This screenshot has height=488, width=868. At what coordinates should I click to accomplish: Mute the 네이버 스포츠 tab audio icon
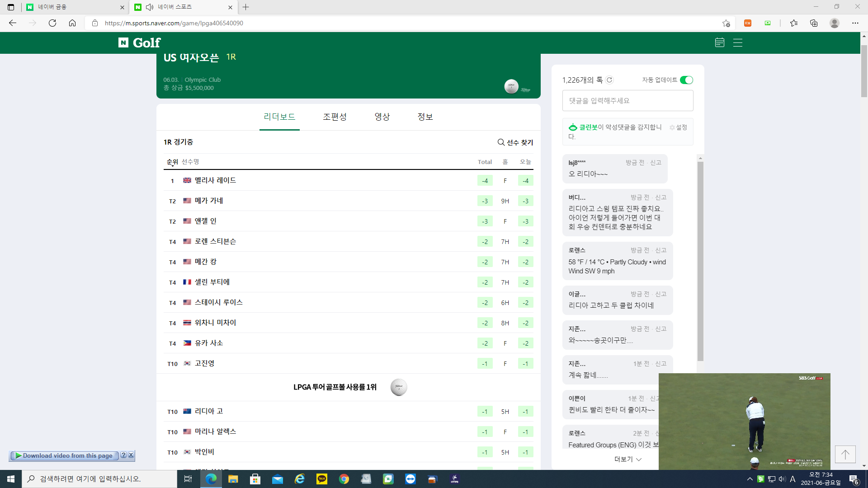150,7
